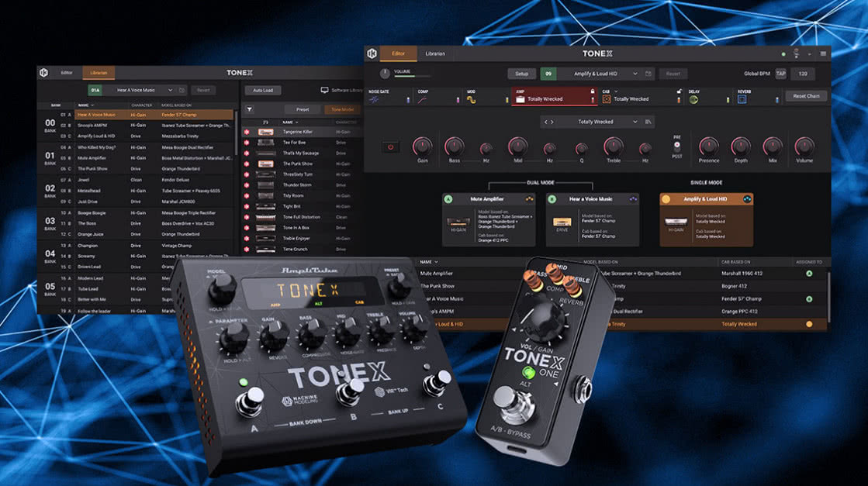Click the Auto Load button
The height and width of the screenshot is (486, 868).
[x=263, y=90]
